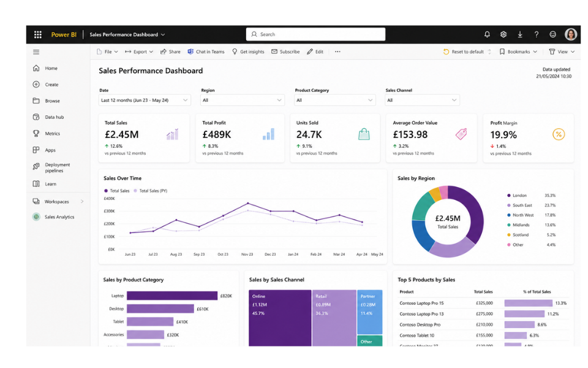Select the Partner treemap tile
Viewport: 588px width, 368px height.
[370, 312]
